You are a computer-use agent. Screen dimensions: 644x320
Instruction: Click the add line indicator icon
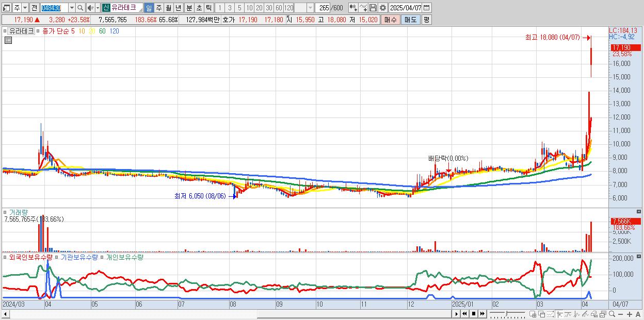363,8
